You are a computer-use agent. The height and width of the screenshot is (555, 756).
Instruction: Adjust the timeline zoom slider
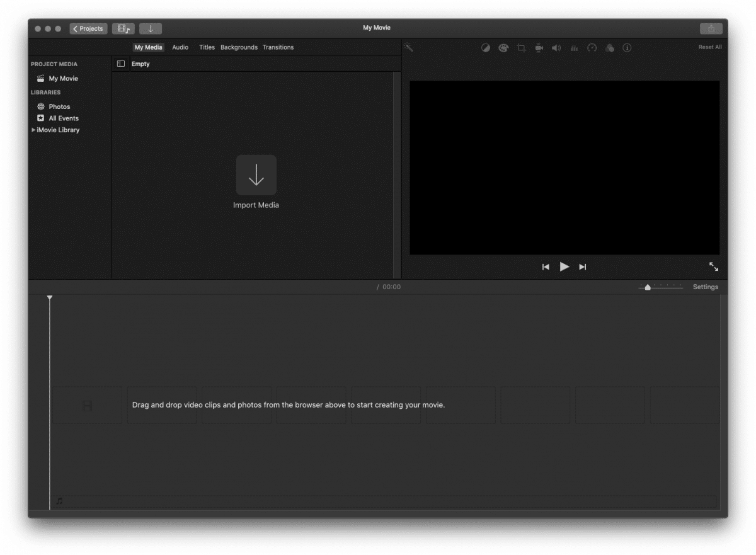(x=648, y=287)
